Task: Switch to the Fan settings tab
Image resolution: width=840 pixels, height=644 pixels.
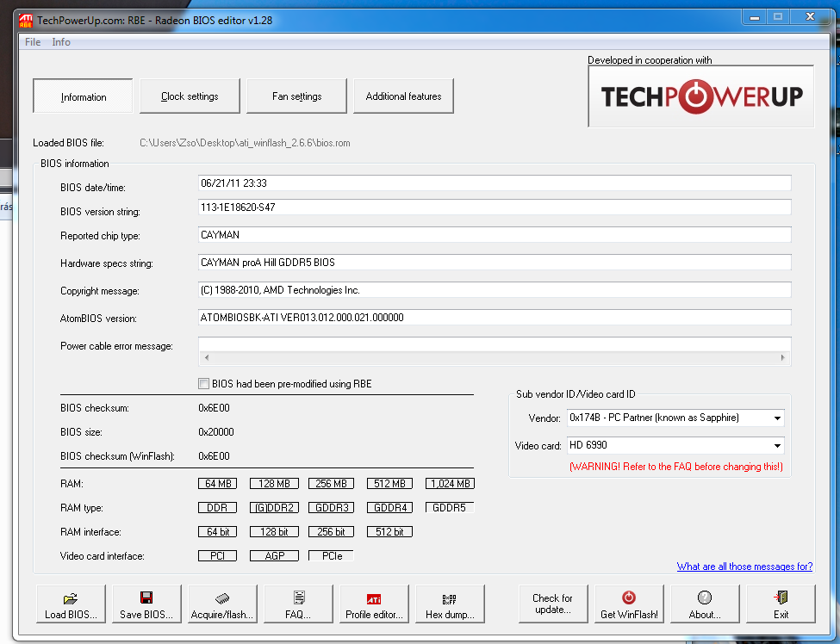Action: point(296,96)
